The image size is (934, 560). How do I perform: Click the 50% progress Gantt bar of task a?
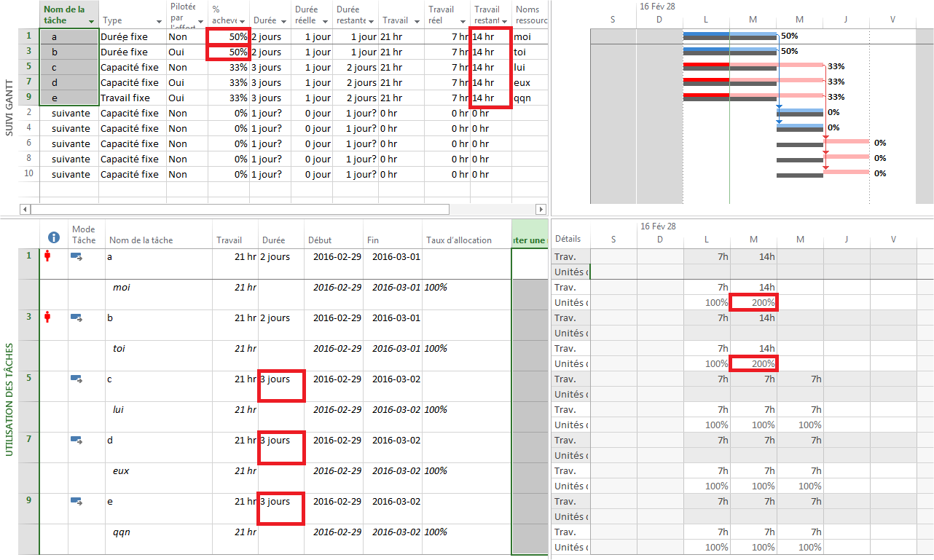click(730, 34)
